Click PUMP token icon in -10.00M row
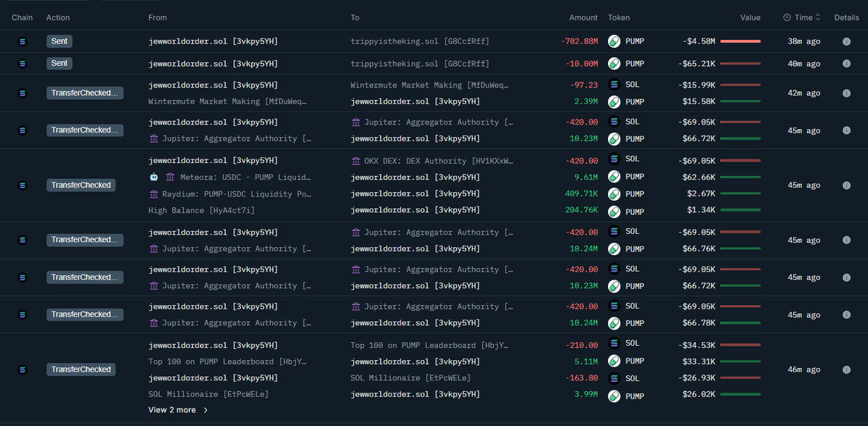This screenshot has height=426, width=868. (x=614, y=64)
